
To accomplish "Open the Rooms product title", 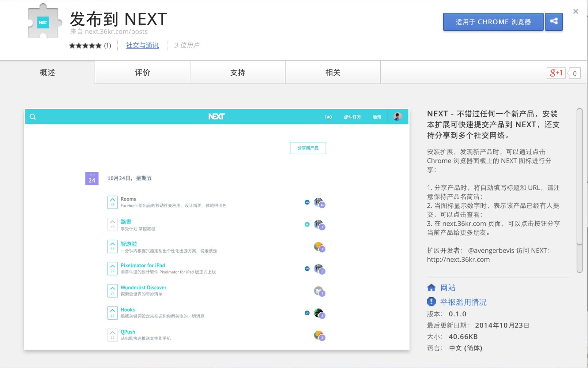I will (128, 199).
